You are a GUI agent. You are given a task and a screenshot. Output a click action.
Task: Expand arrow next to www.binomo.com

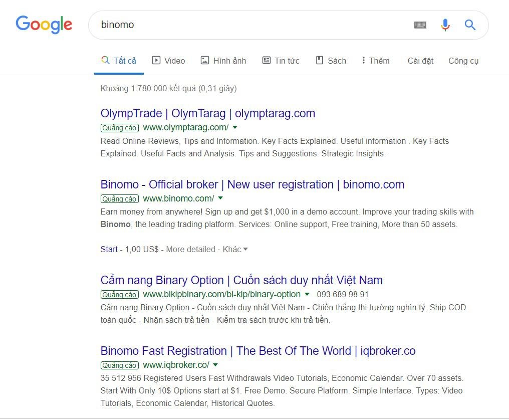pos(220,198)
